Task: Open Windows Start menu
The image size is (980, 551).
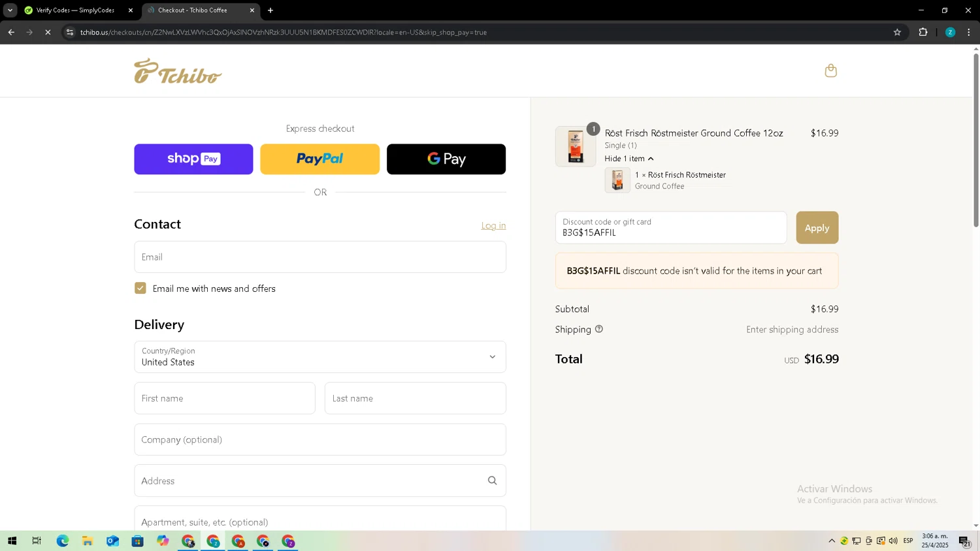Action: point(12,541)
